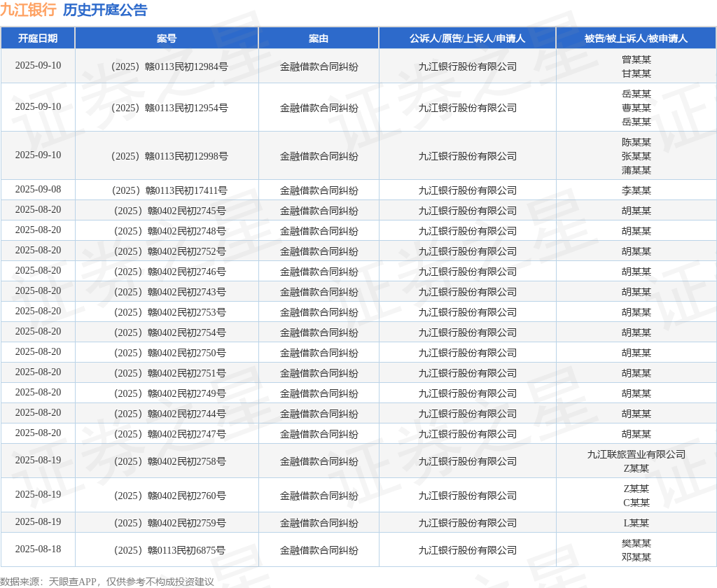This screenshot has width=717, height=588.
Task: Click date of case 赣0402民初2758号
Action: [38, 460]
